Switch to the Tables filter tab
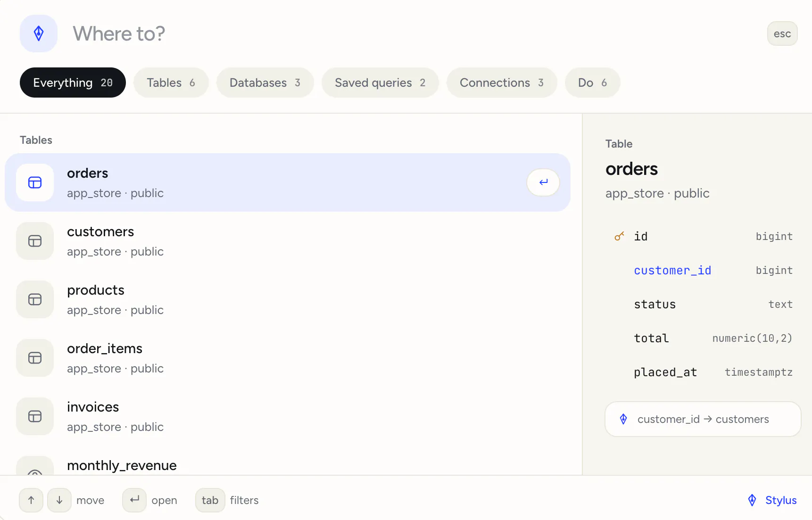Viewport: 812px width, 520px height. (x=171, y=83)
